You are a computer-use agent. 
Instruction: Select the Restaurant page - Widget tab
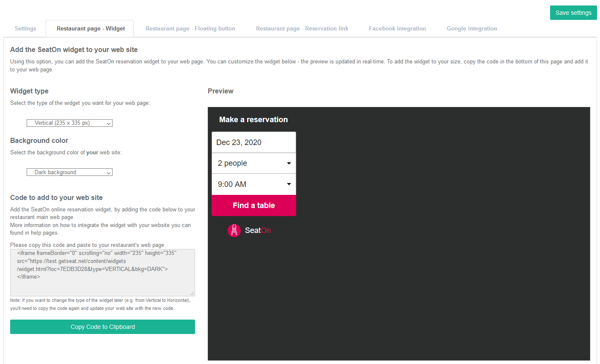91,29
